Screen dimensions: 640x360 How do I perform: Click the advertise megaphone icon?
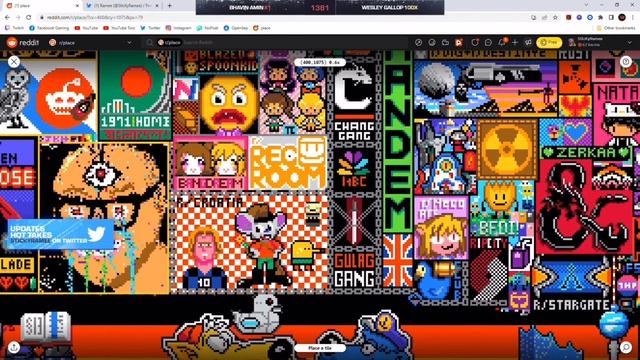click(528, 42)
